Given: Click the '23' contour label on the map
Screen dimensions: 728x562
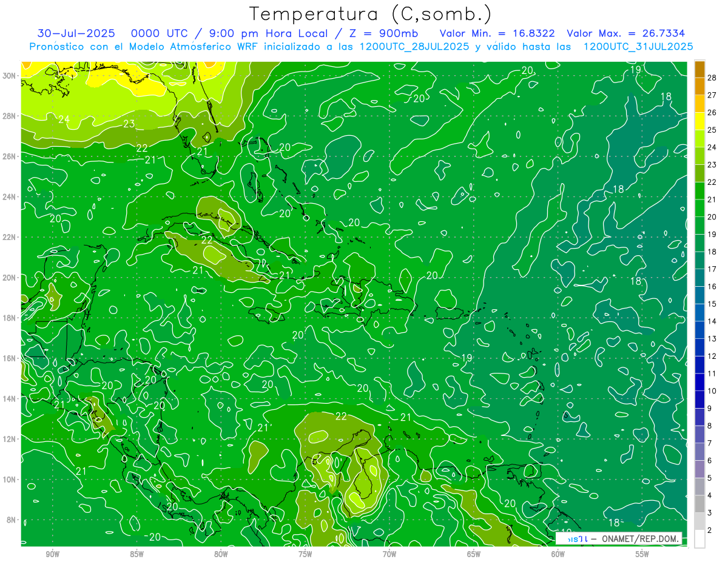Looking at the screenshot, I should pos(129,124).
